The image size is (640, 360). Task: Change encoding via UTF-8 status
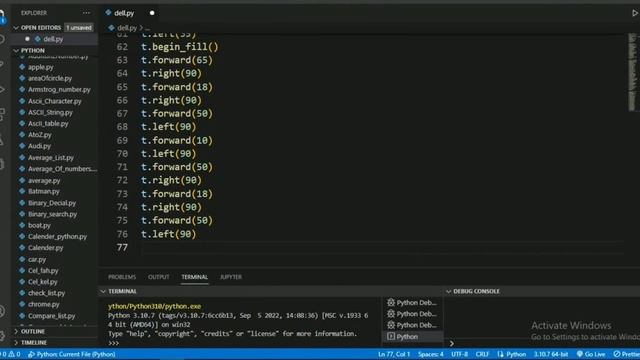point(459,354)
